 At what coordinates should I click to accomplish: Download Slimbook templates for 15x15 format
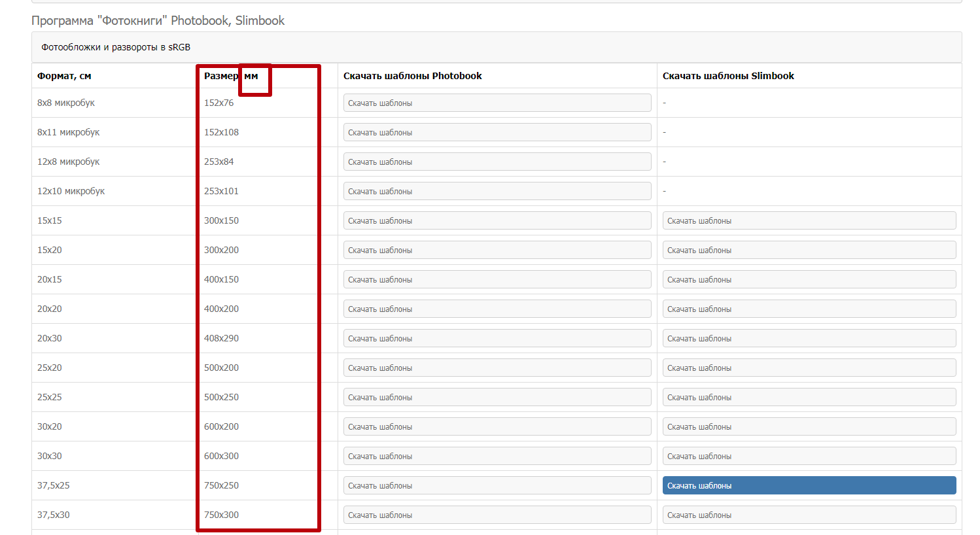coord(809,220)
